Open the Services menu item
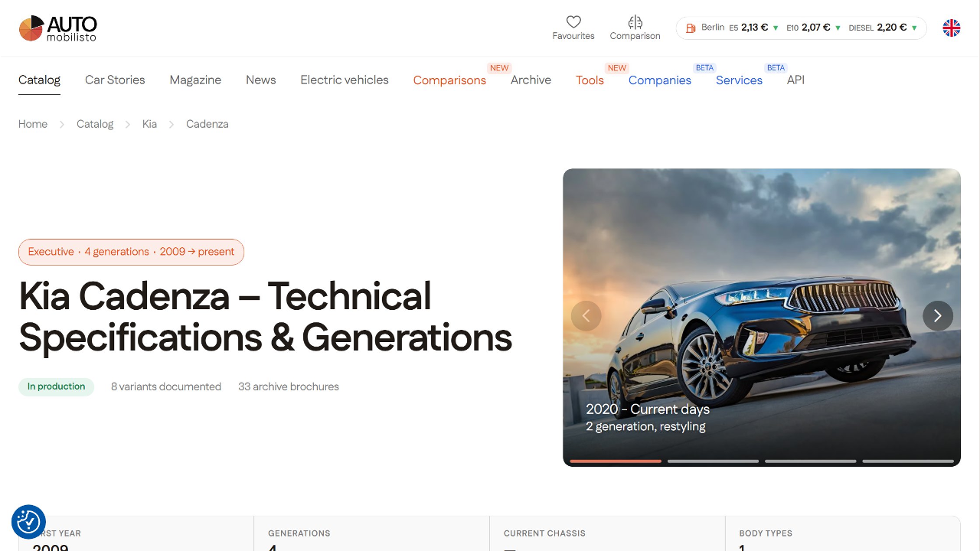 point(739,80)
